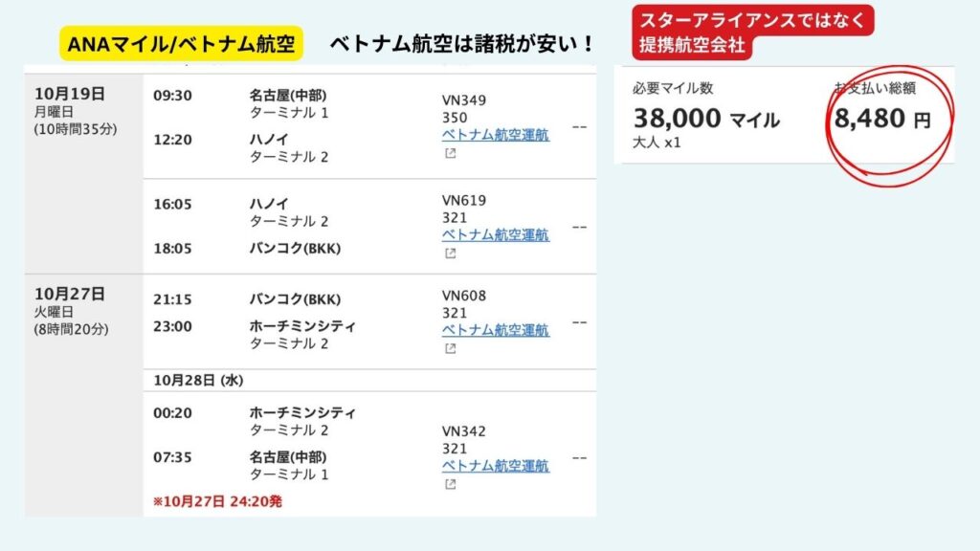Open the external-link icon under flight VN608
Screen dimensions: 980x551
pos(451,349)
